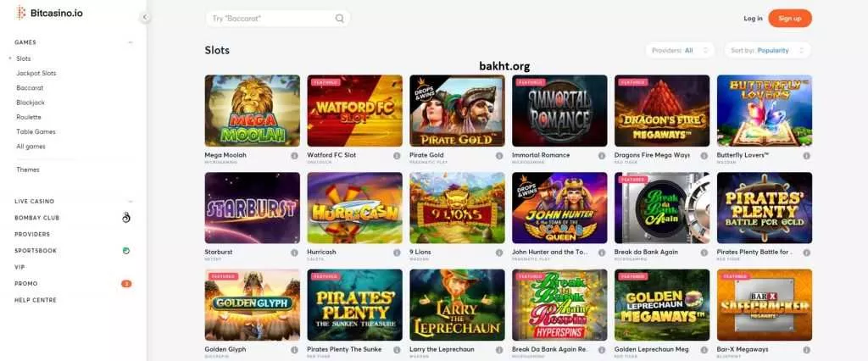Open info icon for Mega Moolah

tap(294, 156)
